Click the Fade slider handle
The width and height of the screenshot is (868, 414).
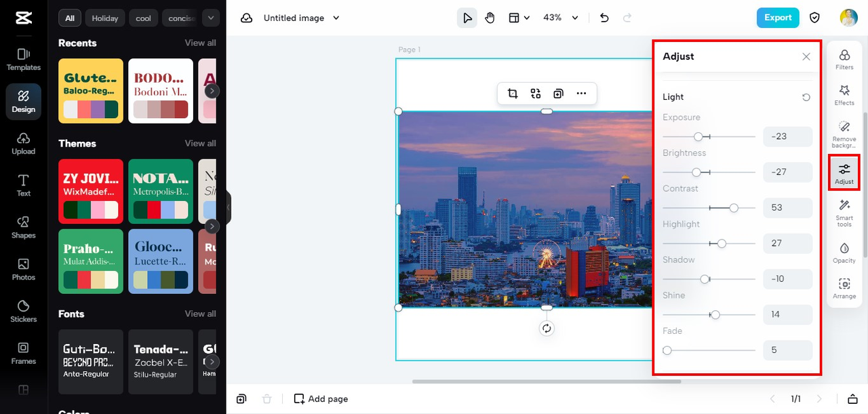point(667,350)
